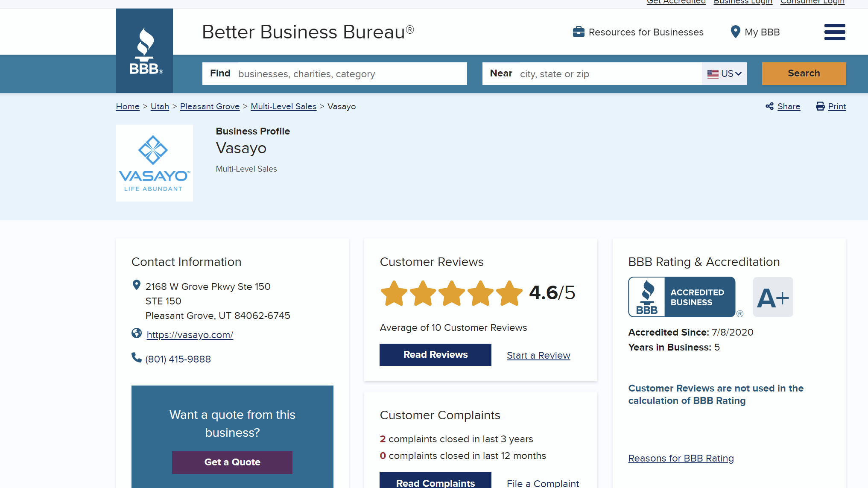The height and width of the screenshot is (488, 868).
Task: Open My BBB menu
Action: point(755,32)
